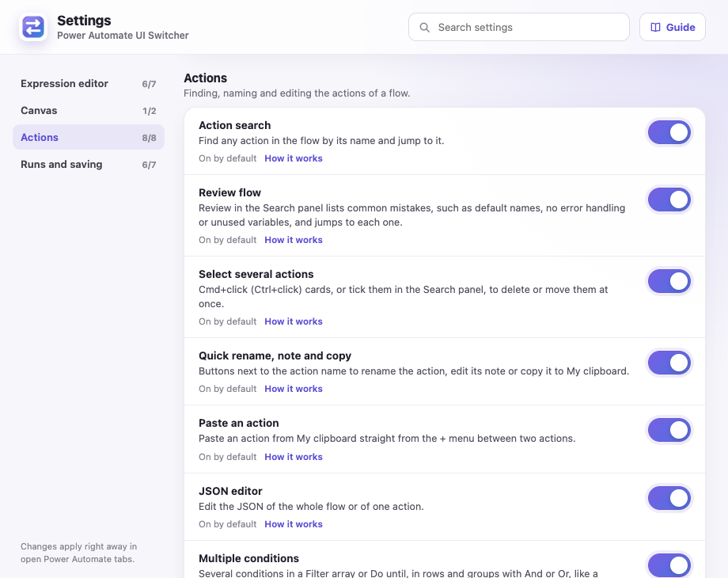The width and height of the screenshot is (728, 578).
Task: Click 'On by default' under JSON editor
Action: click(x=228, y=524)
